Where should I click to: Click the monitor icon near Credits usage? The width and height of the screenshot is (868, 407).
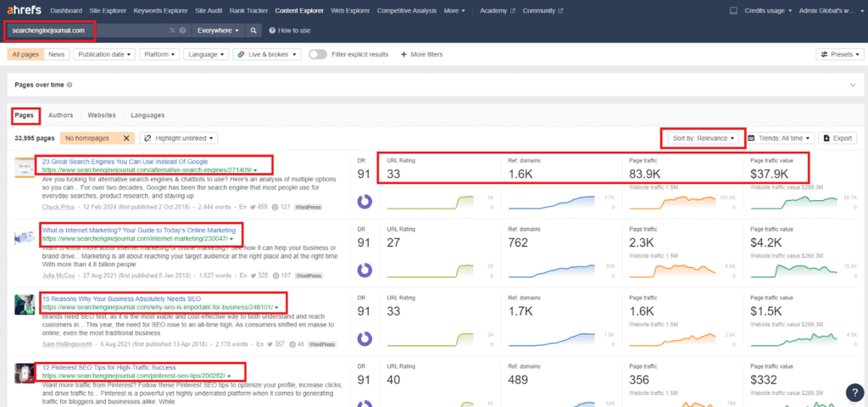[x=733, y=10]
